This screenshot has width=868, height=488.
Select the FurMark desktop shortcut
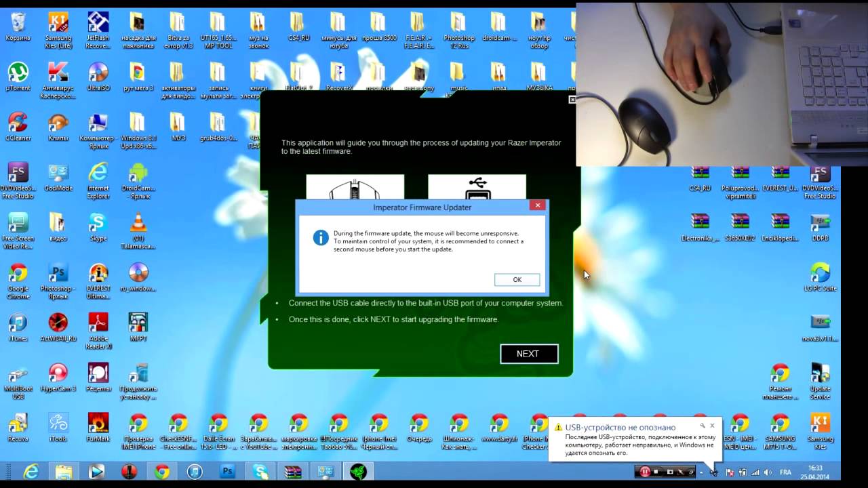coord(98,428)
